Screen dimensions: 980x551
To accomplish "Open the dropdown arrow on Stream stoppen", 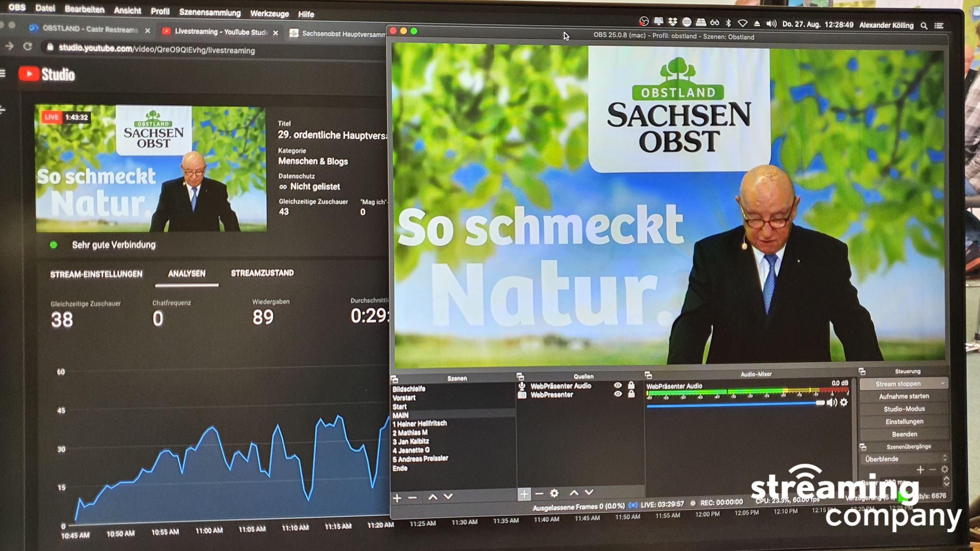I will [x=942, y=383].
